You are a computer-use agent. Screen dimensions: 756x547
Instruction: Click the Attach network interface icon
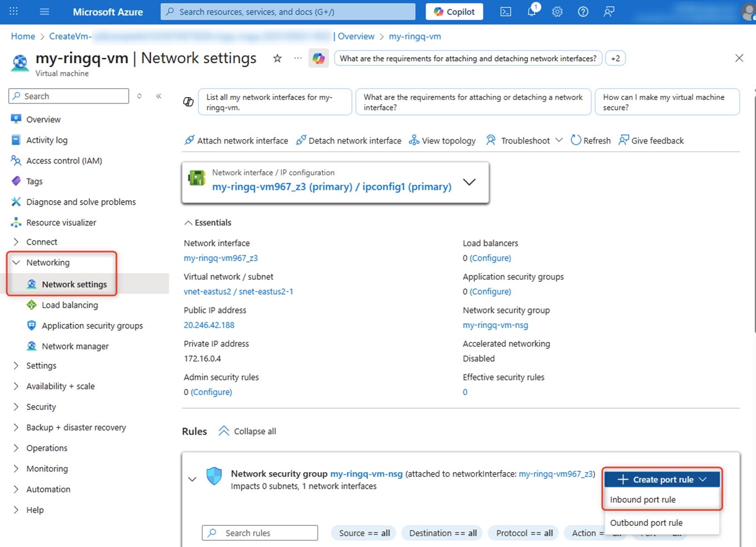click(x=190, y=140)
